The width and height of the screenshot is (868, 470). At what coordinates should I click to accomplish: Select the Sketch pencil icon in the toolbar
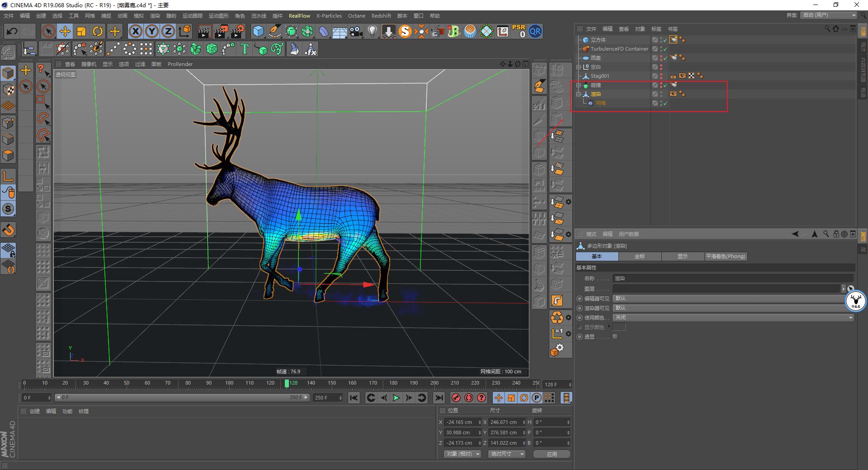point(275,31)
